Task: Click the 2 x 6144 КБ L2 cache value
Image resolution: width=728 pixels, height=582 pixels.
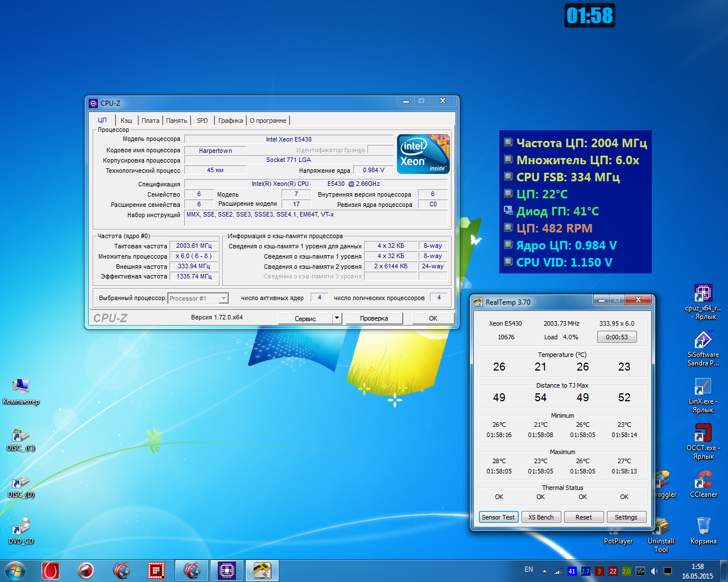Action: [x=391, y=266]
